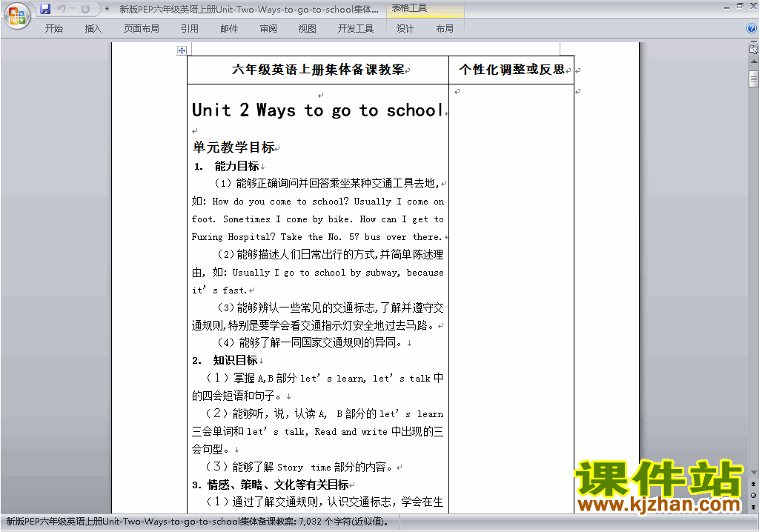
Task: Open the 开发工具 ribbon tab
Action: click(355, 29)
